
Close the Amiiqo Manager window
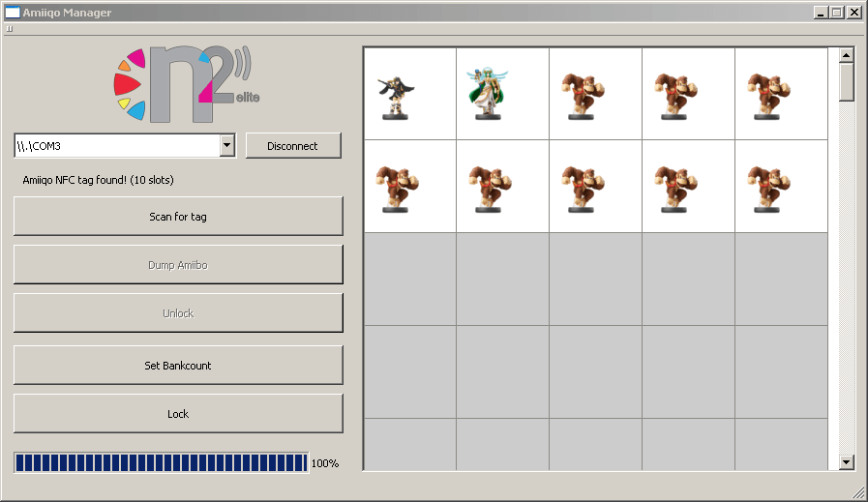click(853, 13)
